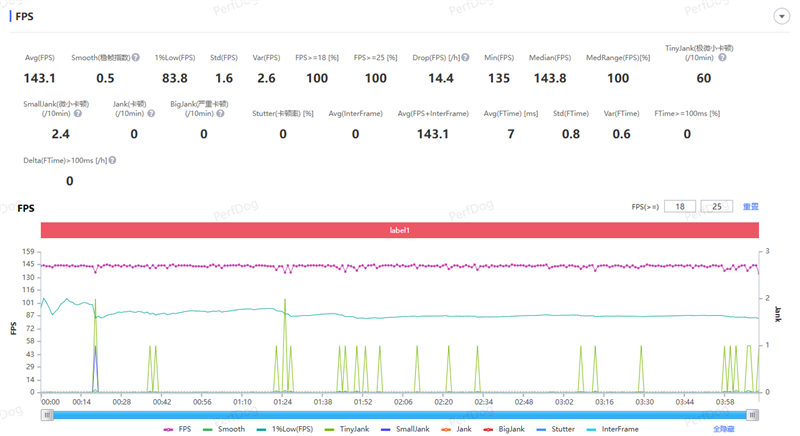Image resolution: width=800 pixels, height=436 pixels.
Task: Click help icon beside TinyJank (/10min)
Action: click(x=722, y=58)
